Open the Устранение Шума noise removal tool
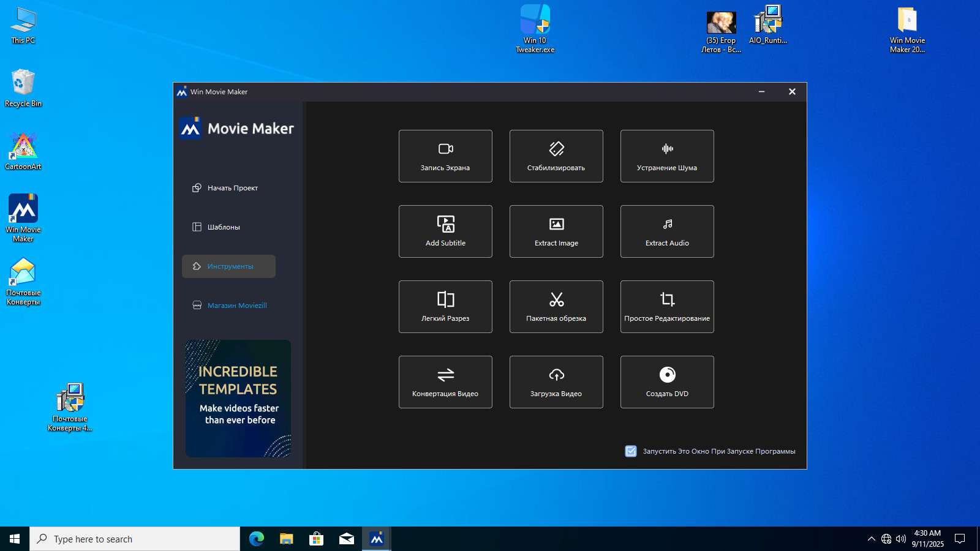The height and width of the screenshot is (551, 980). pos(667,156)
